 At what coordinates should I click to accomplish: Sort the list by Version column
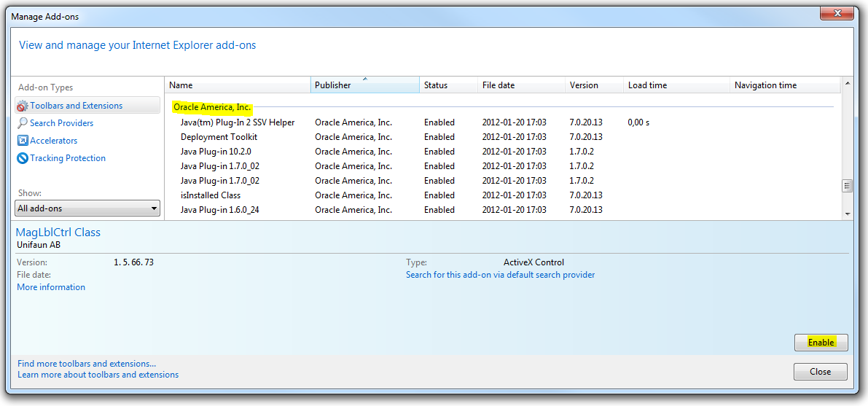click(x=594, y=85)
